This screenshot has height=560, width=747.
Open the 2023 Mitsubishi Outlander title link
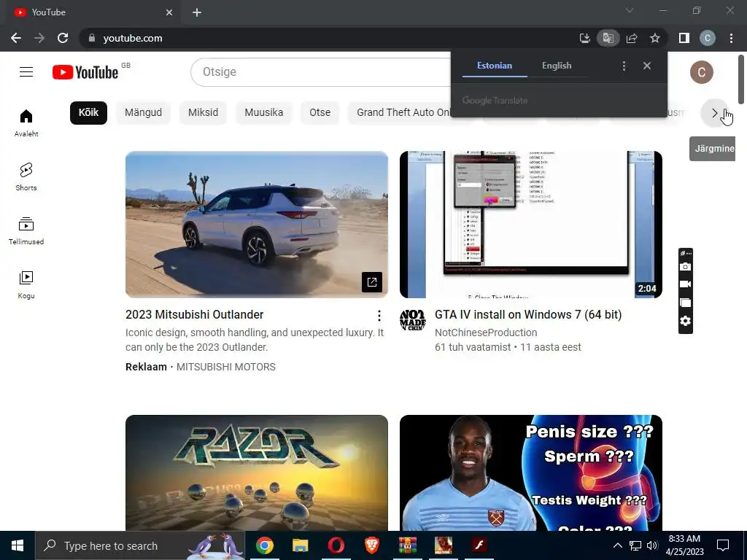(194, 315)
